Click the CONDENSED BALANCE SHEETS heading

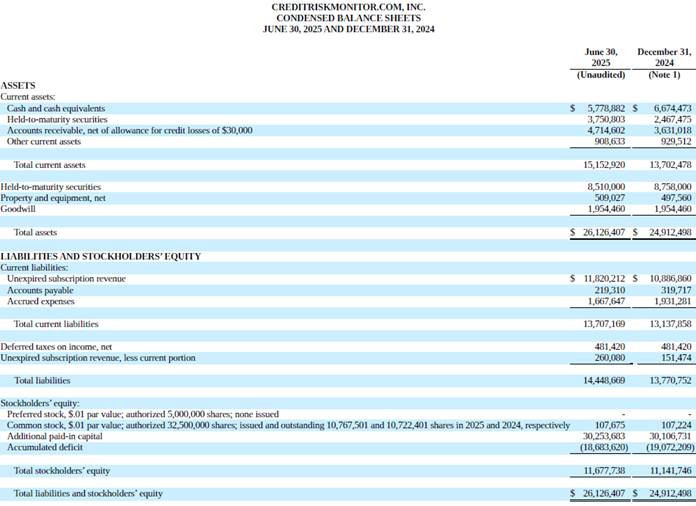click(348, 18)
